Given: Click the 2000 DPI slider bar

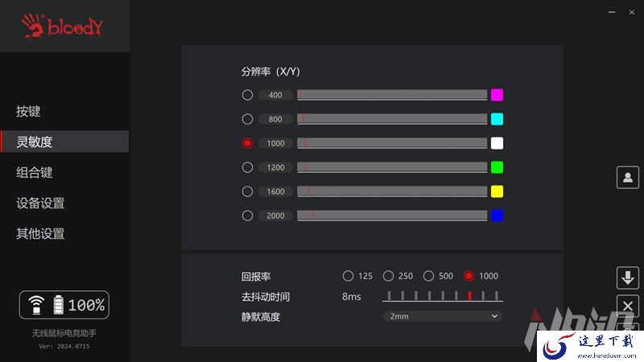Looking at the screenshot, I should click(x=392, y=215).
